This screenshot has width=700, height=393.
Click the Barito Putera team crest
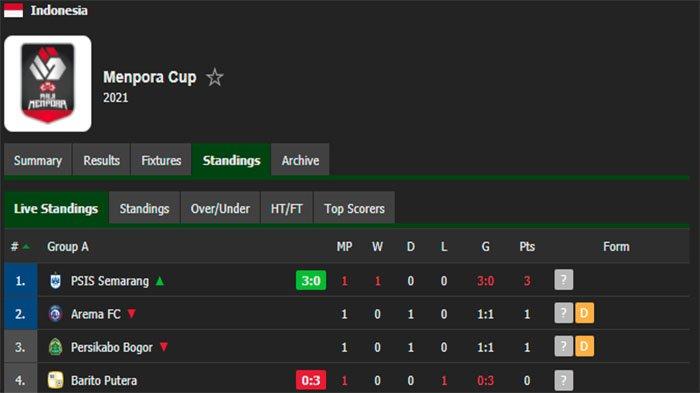(x=55, y=380)
